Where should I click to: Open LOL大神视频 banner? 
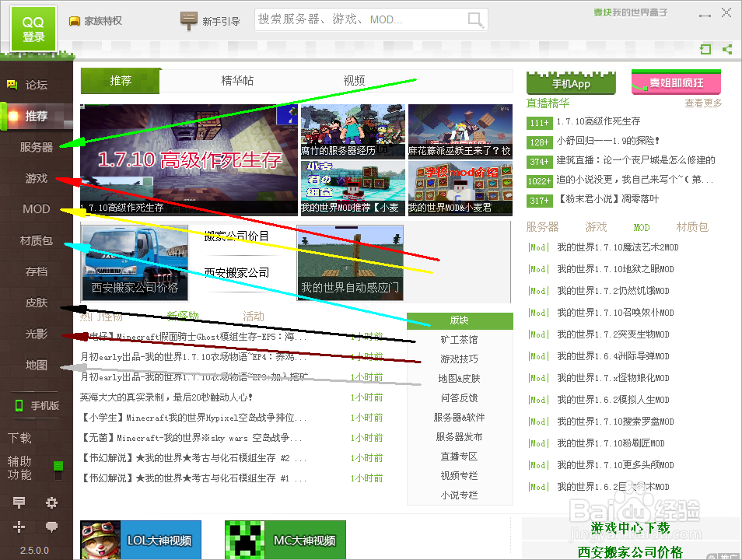(141, 540)
